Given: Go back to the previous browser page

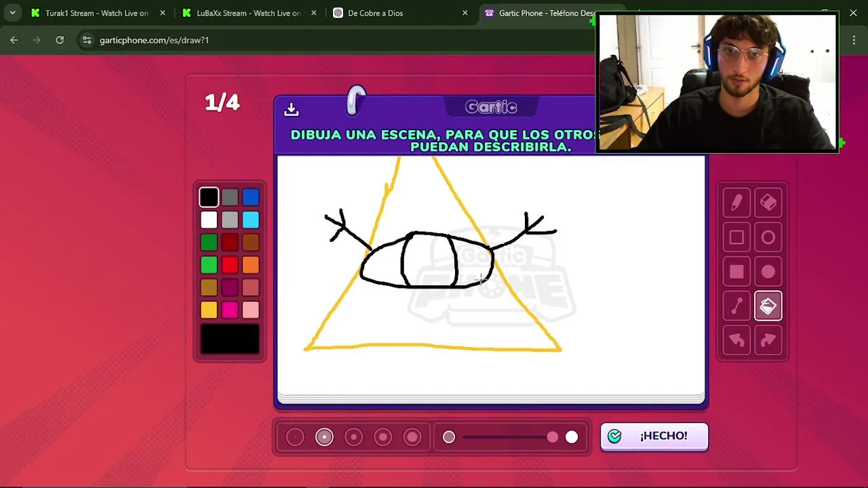Looking at the screenshot, I should coord(14,40).
